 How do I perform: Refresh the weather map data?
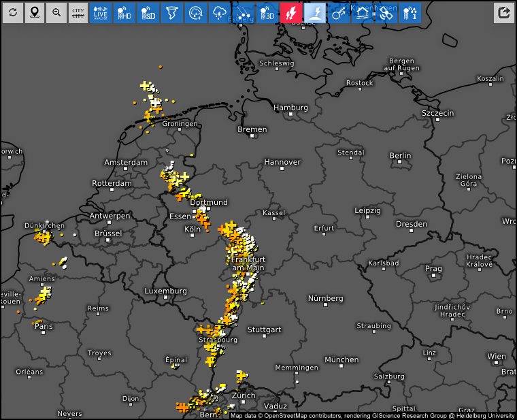point(13,13)
